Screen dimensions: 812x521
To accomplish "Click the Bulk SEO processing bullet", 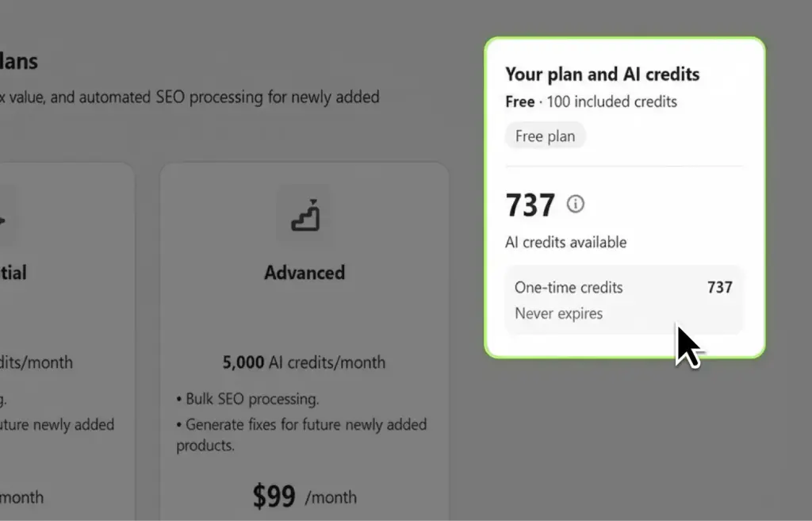I will tap(247, 399).
